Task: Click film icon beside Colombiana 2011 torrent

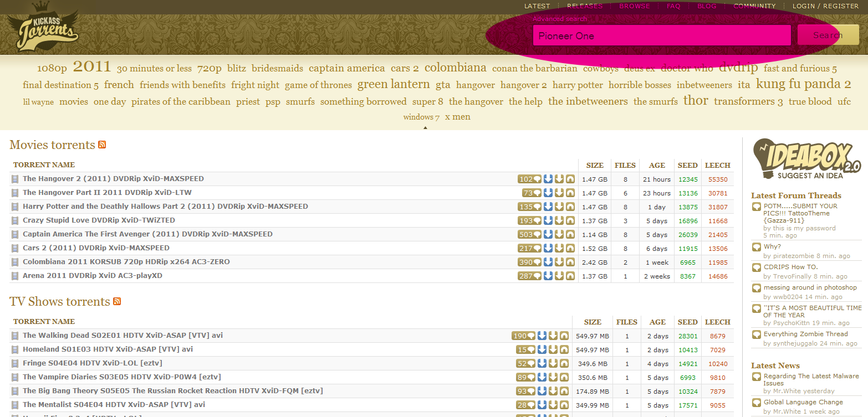Action: [15, 262]
